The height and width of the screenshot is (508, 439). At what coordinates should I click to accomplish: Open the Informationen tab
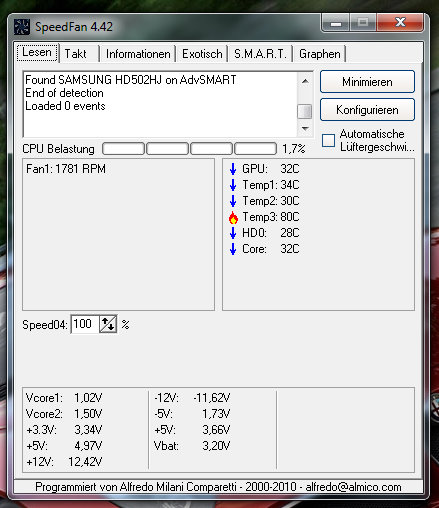[x=138, y=54]
